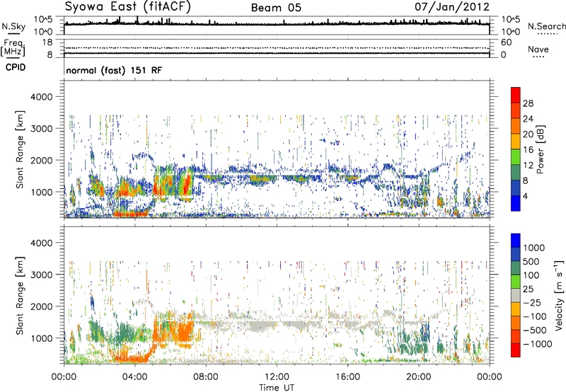Click the "Beam 05" label
Viewport: 566px width, 392px height.
tap(276, 8)
